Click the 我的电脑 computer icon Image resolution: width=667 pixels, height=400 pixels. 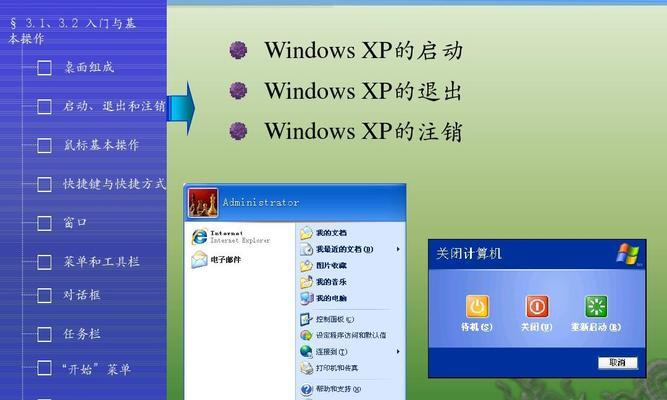click(306, 298)
